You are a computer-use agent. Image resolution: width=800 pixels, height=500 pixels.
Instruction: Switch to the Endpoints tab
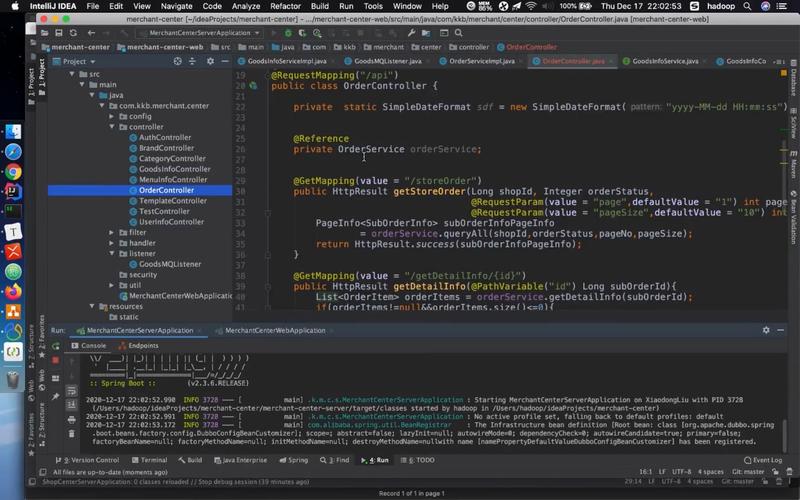142,345
